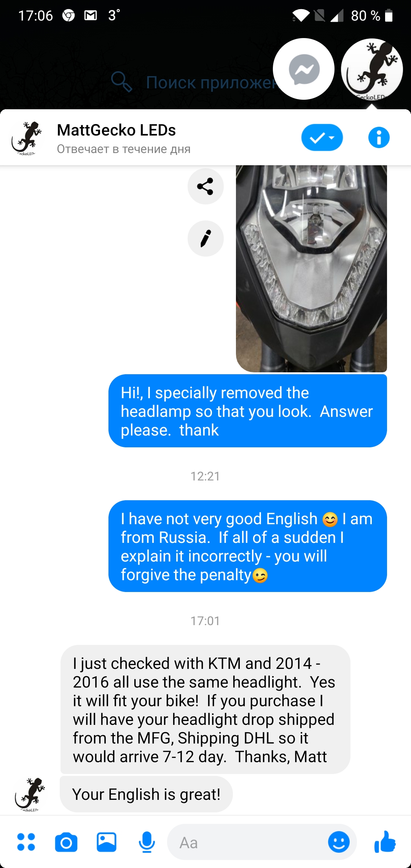This screenshot has height=868, width=411.
Task: Send a thumbs-up like
Action: 385,841
